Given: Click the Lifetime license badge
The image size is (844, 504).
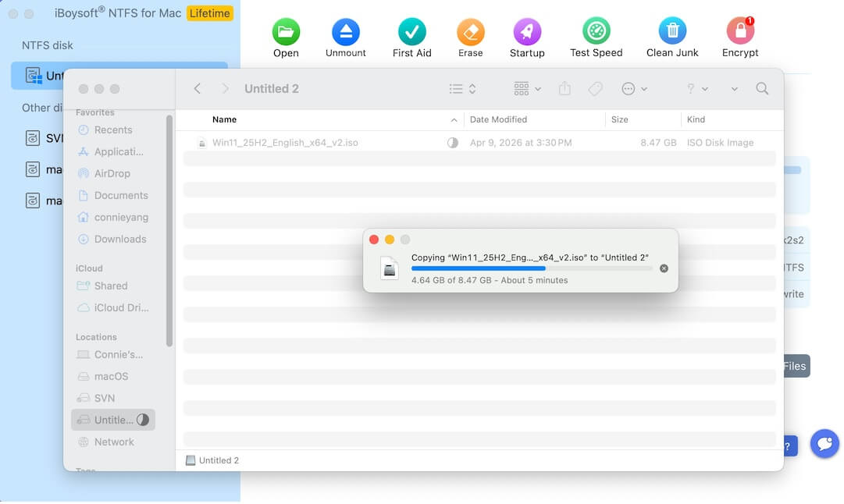Looking at the screenshot, I should (x=210, y=13).
